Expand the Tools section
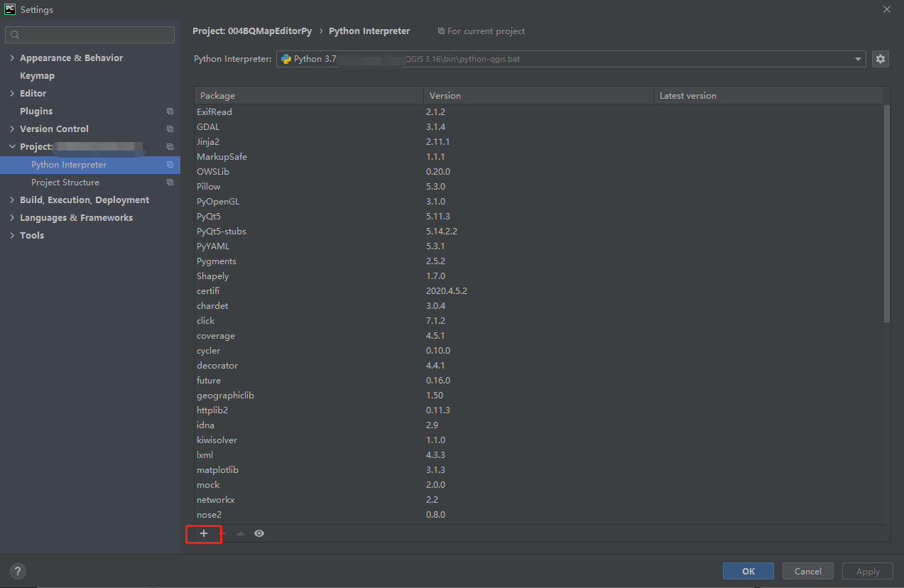This screenshot has height=588, width=904. (x=12, y=236)
